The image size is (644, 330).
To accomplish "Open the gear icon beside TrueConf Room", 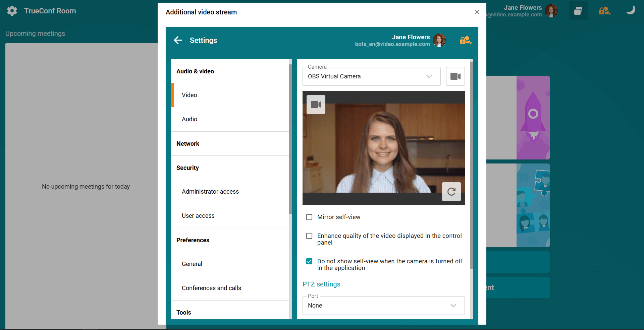I will coord(12,11).
